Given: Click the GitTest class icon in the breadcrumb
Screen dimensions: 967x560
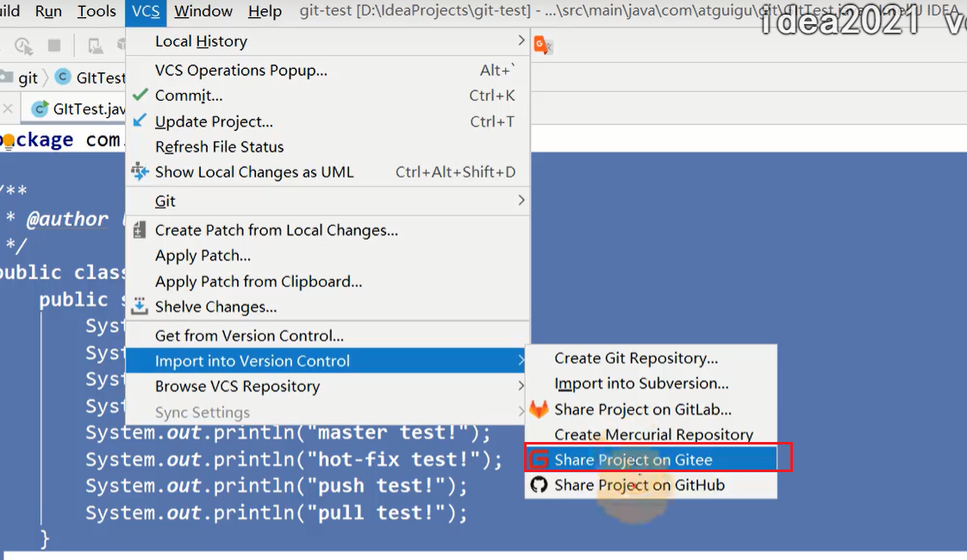Looking at the screenshot, I should (x=63, y=77).
